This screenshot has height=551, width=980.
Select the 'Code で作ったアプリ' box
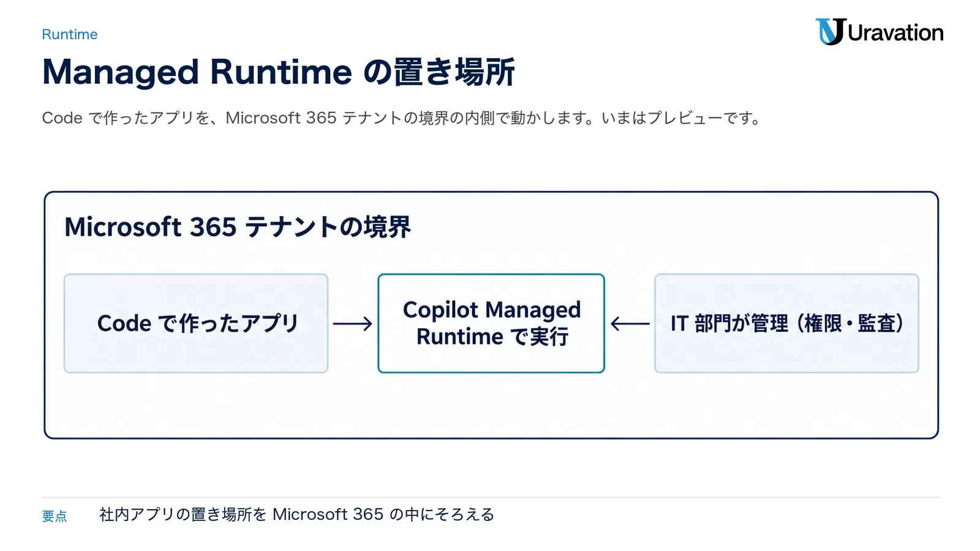coord(196,323)
